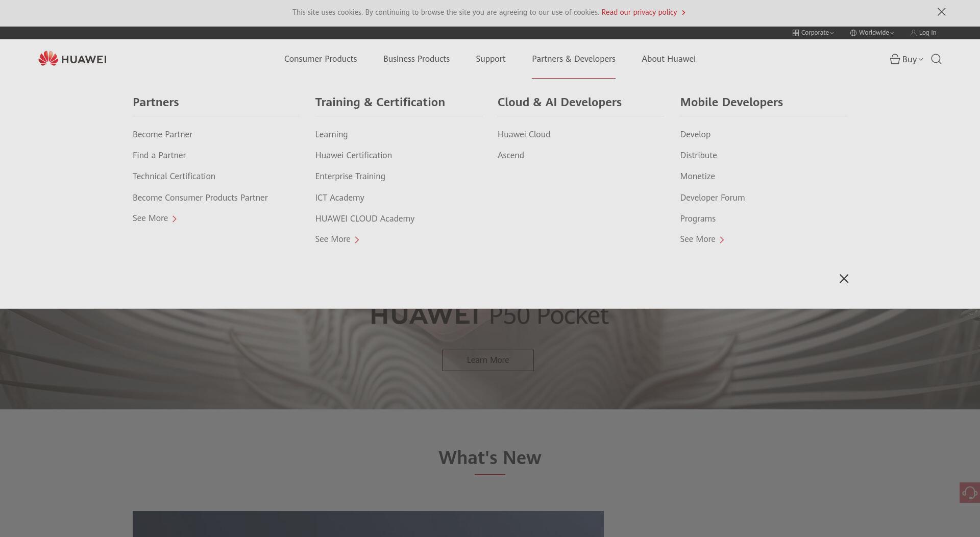Click the Learn More banner button
This screenshot has width=980, height=537.
click(487, 360)
